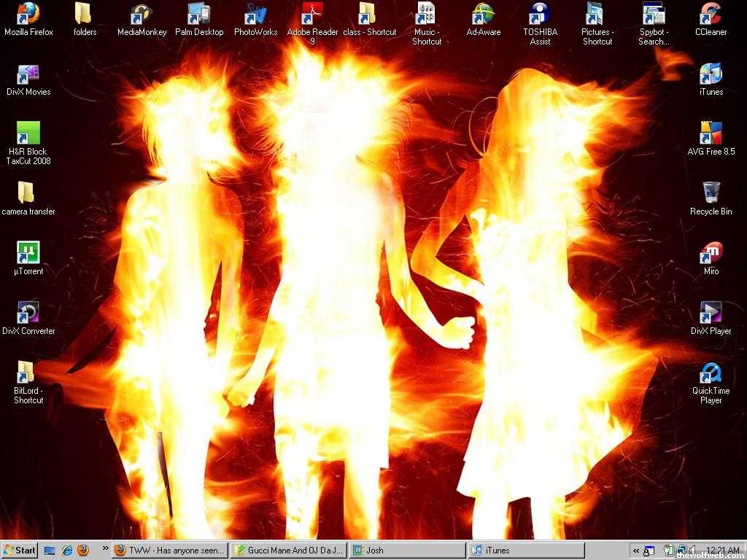The width and height of the screenshot is (747, 560).
Task: Click the Start button
Action: pos(20,551)
